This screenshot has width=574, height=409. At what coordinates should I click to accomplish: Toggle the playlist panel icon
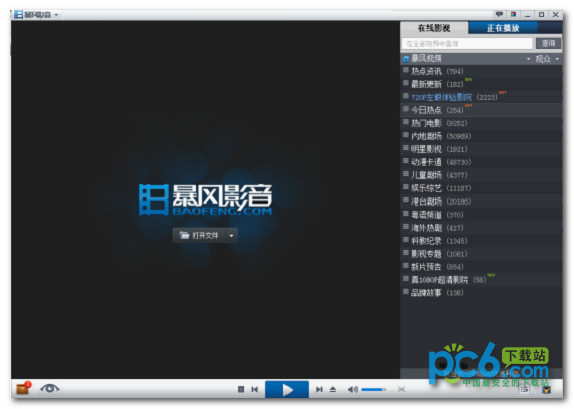[524, 390]
